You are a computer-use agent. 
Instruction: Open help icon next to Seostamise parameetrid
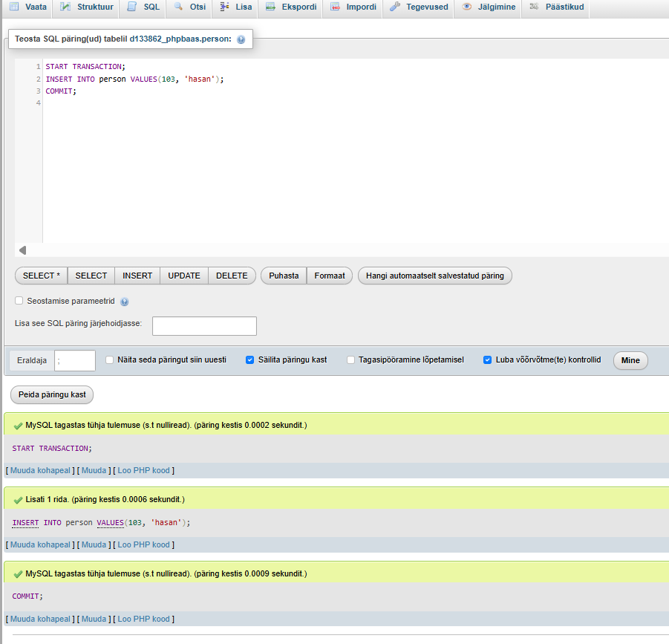tap(125, 302)
